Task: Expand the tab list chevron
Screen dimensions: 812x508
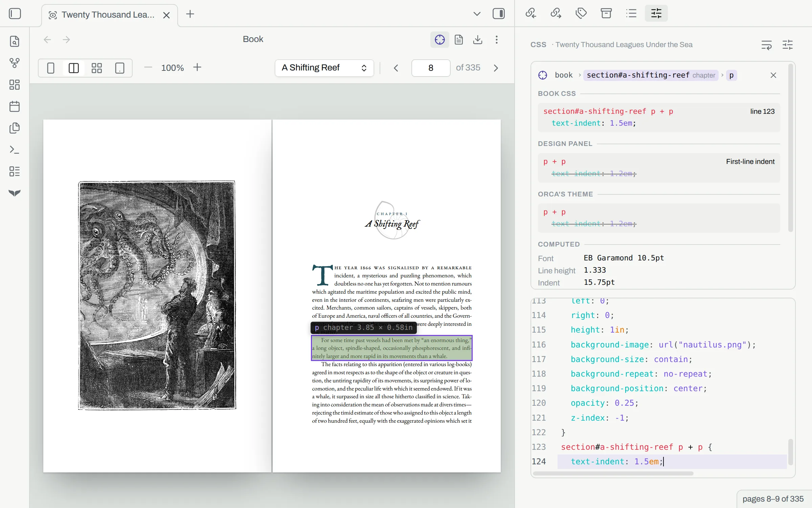Action: pos(477,14)
